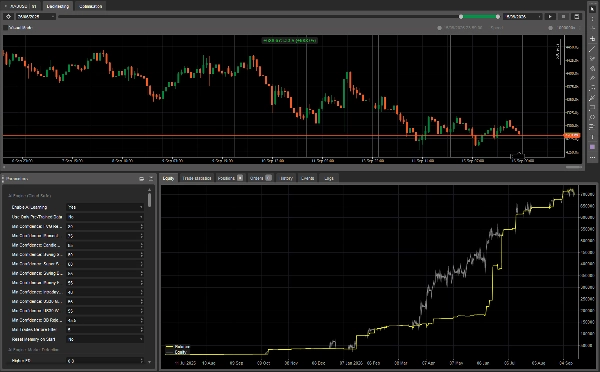Select the trend line drawing tool
Image resolution: width=600 pixels, height=372 pixels.
click(x=592, y=49)
